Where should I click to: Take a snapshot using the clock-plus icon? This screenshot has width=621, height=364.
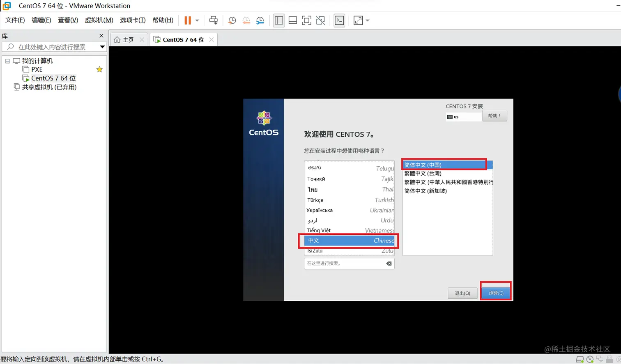(x=232, y=21)
